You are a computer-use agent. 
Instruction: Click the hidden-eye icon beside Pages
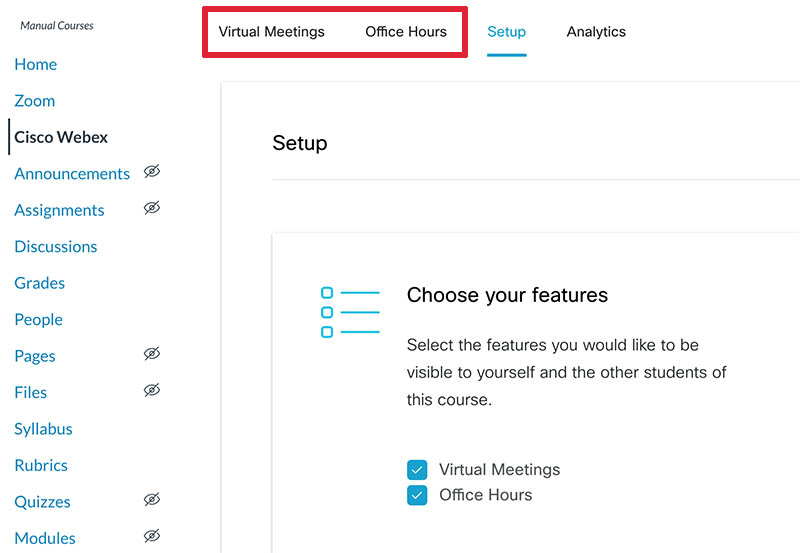[152, 354]
